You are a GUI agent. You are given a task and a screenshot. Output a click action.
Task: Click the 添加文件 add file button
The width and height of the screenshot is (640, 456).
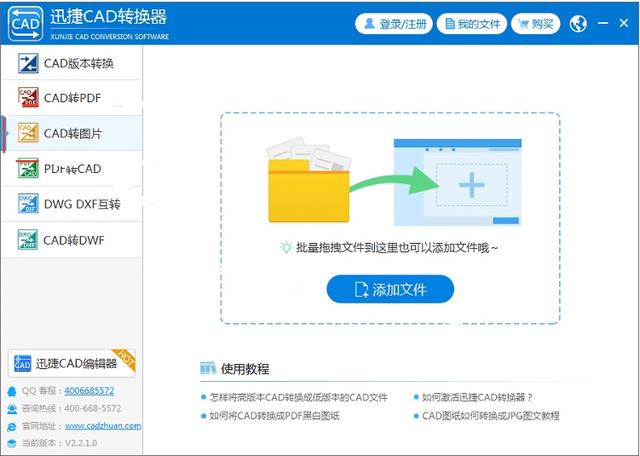[x=390, y=289]
